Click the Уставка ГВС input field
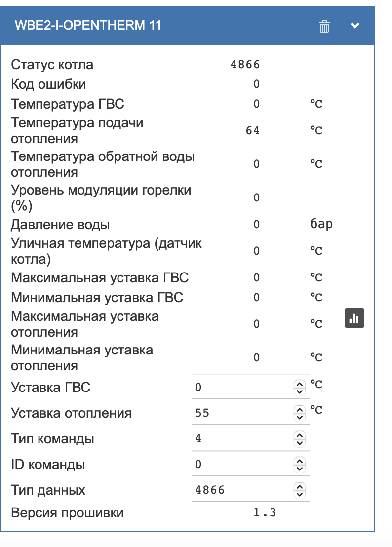The image size is (392, 547). (250, 387)
